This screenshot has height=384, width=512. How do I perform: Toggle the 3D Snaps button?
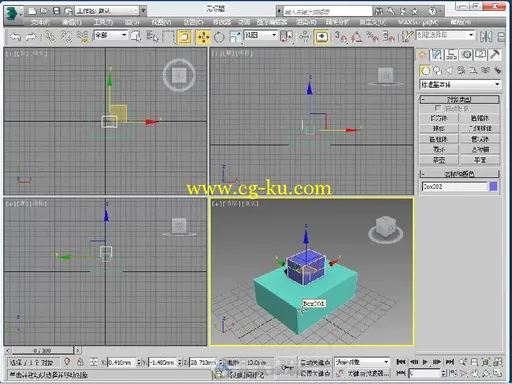pyautogui.click(x=341, y=37)
